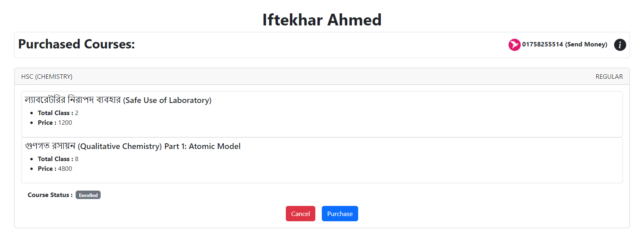The height and width of the screenshot is (237, 644).
Task: Select the Qualitative Chemistry Part 1 course title
Action: pos(133,146)
